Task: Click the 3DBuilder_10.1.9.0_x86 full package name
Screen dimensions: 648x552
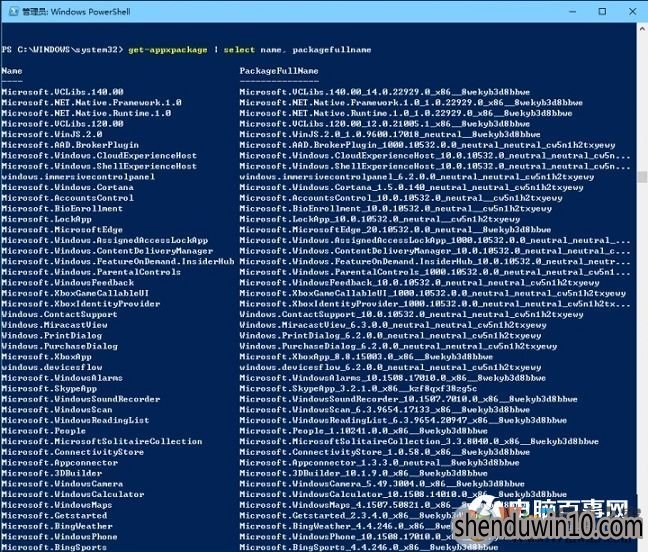Action: [364, 473]
